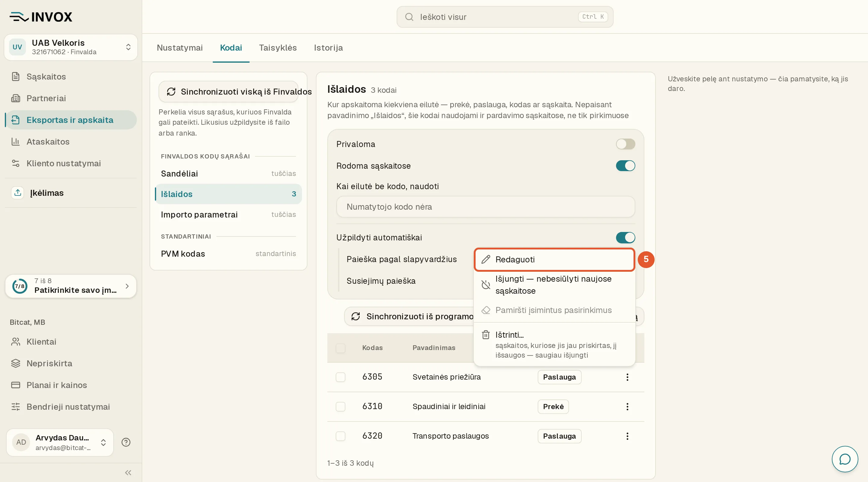Choose Išjungti — nebesiūlyti naujose sąskaitose
Viewport: 868px width, 482px height.
pos(554,285)
